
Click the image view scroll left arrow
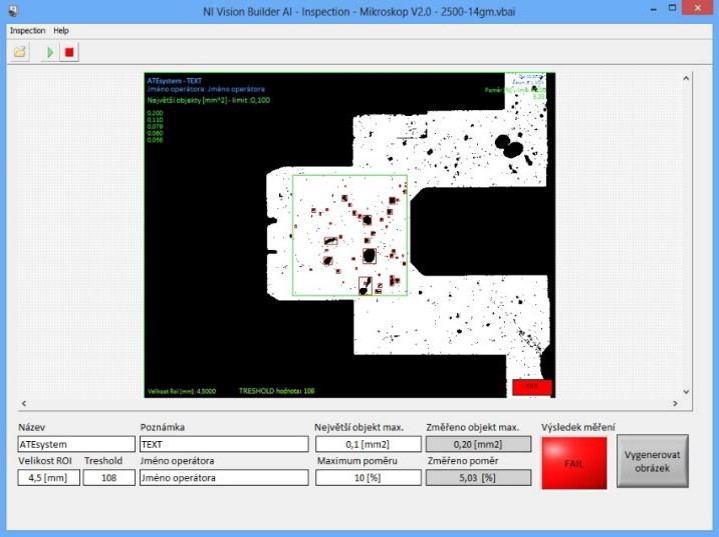pyautogui.click(x=24, y=404)
